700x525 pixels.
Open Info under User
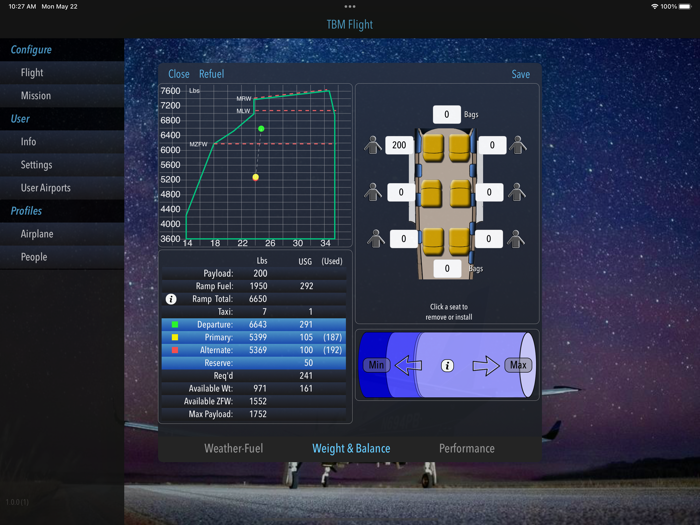[x=62, y=142]
